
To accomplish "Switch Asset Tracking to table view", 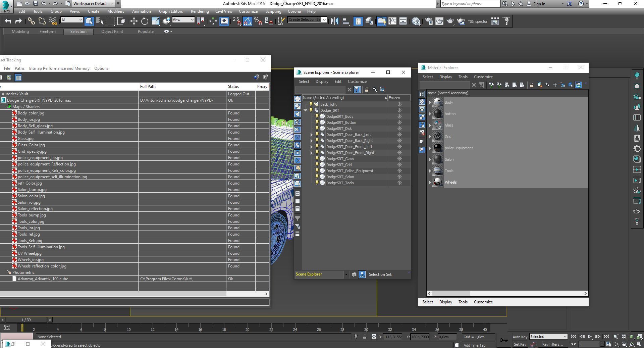I will (x=18, y=78).
